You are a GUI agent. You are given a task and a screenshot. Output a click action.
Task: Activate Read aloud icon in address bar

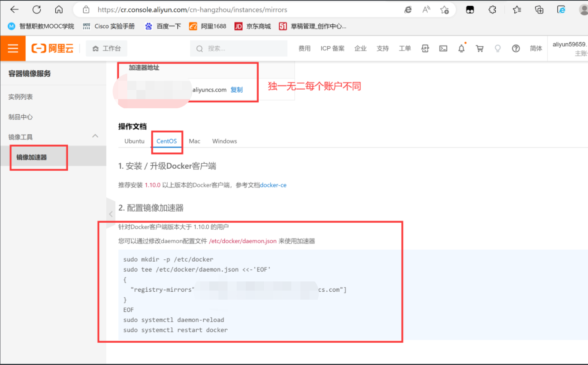pyautogui.click(x=426, y=10)
